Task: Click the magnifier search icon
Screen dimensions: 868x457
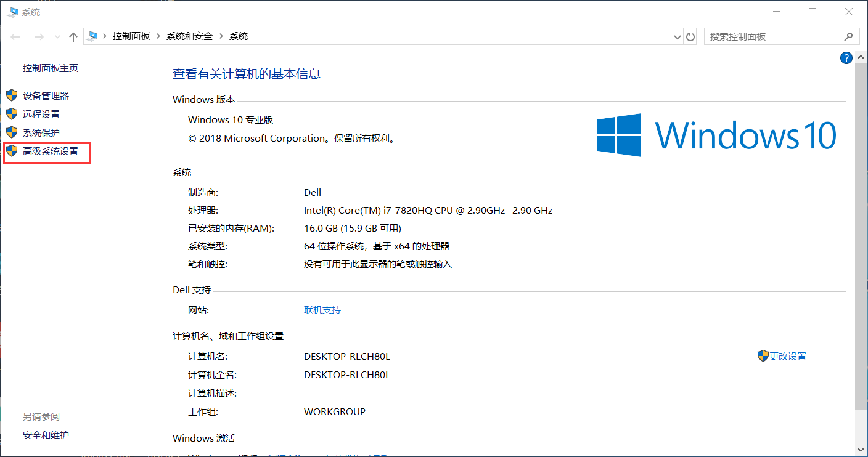Action: click(x=850, y=36)
